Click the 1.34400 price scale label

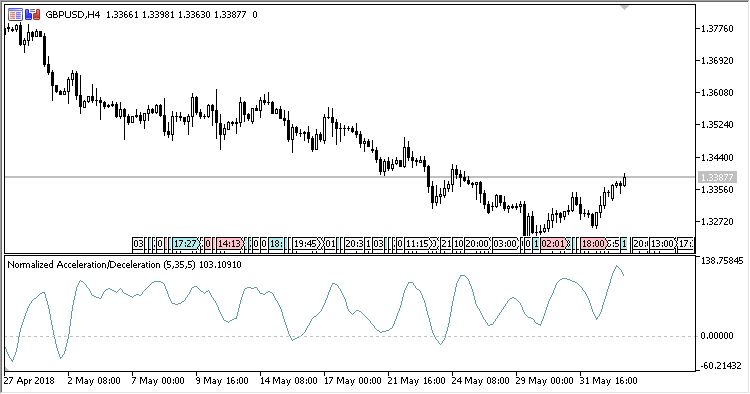pos(717,157)
